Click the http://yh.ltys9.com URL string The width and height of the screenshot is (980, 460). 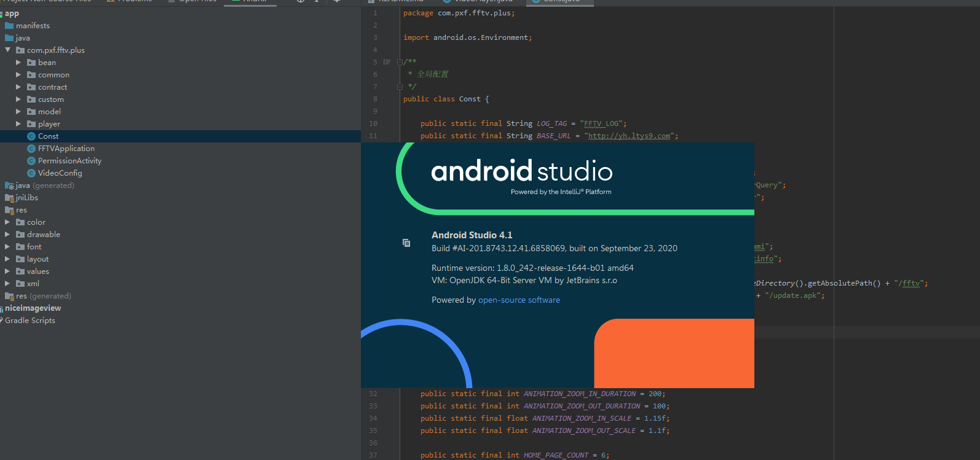629,136
